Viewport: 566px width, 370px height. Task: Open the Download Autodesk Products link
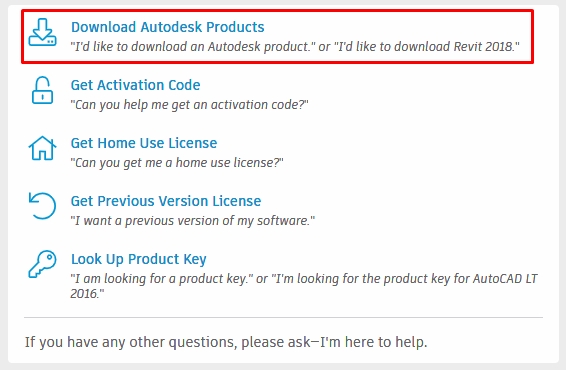coord(167,27)
